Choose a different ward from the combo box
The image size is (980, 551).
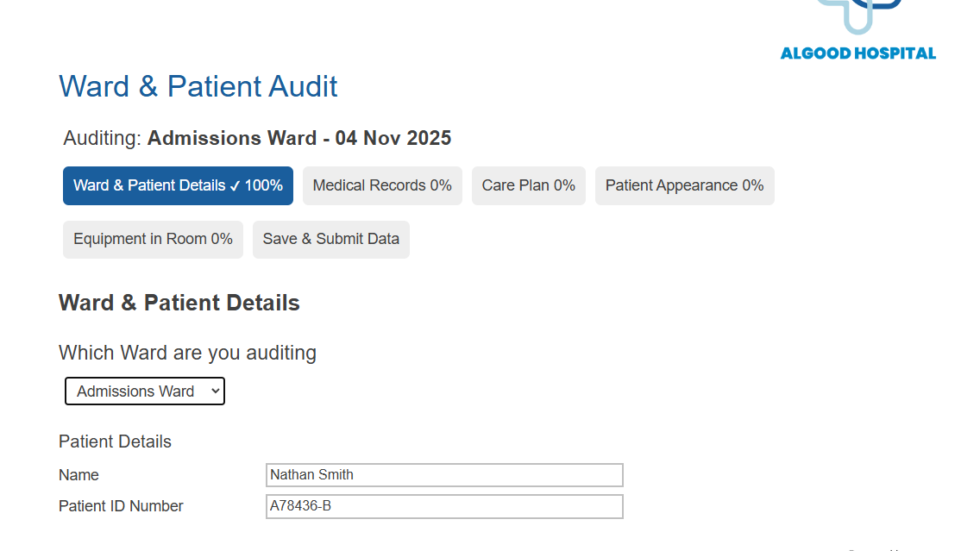click(x=144, y=391)
